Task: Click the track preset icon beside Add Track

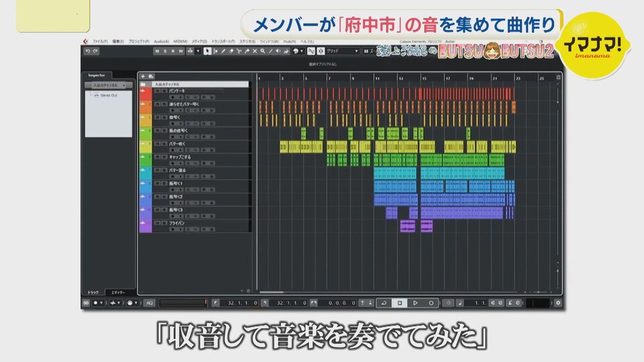Action: (151, 76)
